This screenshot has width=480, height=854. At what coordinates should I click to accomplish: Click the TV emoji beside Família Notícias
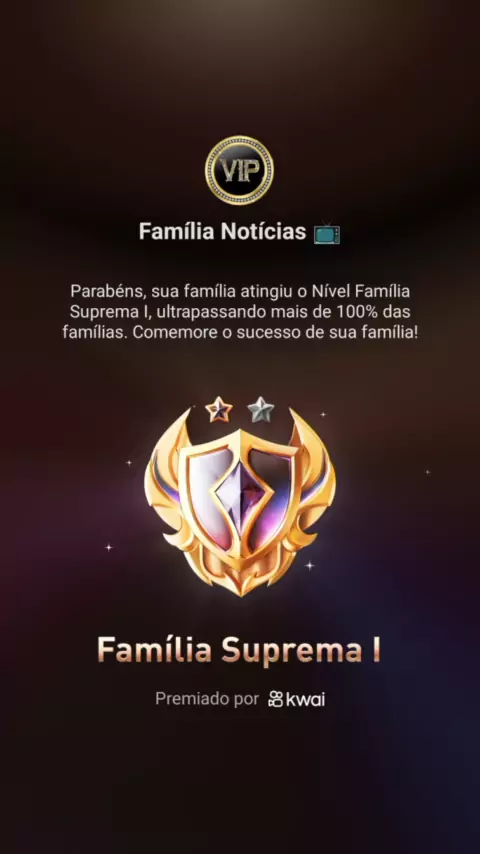(327, 233)
